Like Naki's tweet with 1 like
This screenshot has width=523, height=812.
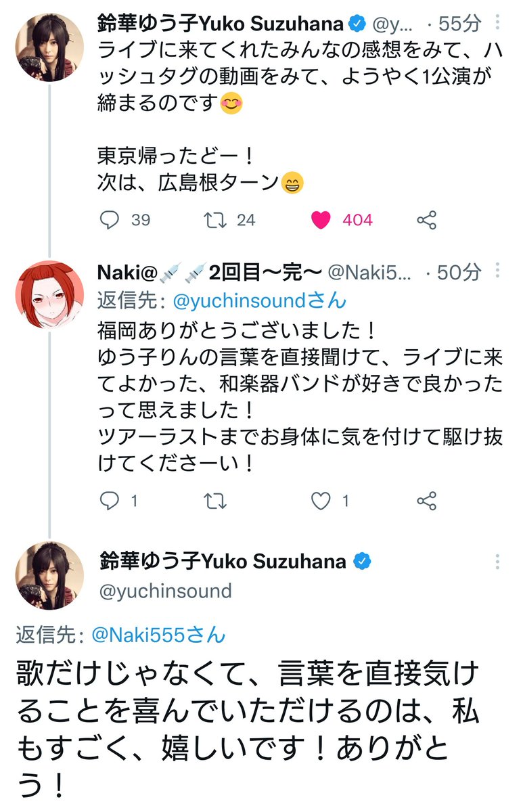click(321, 501)
